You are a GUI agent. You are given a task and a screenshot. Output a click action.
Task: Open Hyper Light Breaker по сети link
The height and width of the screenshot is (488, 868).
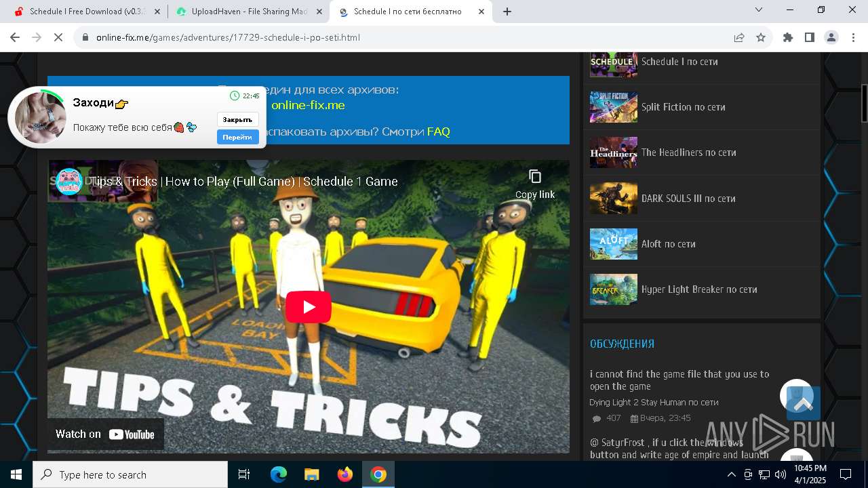point(699,289)
